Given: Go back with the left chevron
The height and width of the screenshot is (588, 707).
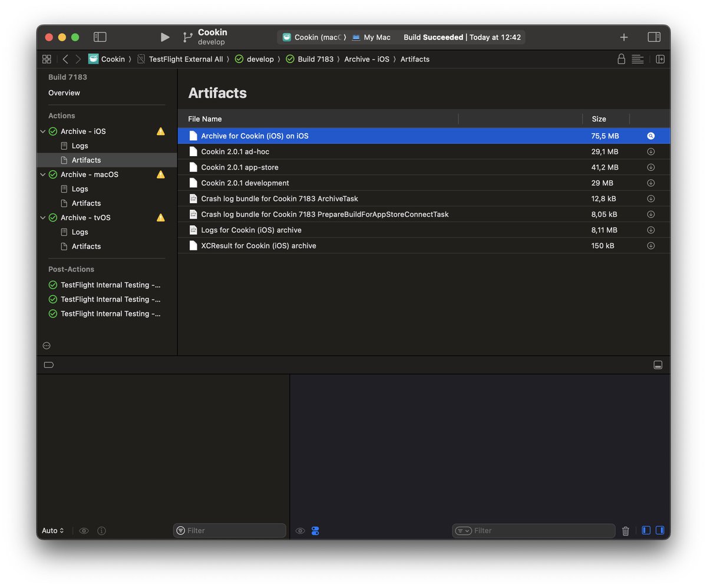Looking at the screenshot, I should coord(65,59).
